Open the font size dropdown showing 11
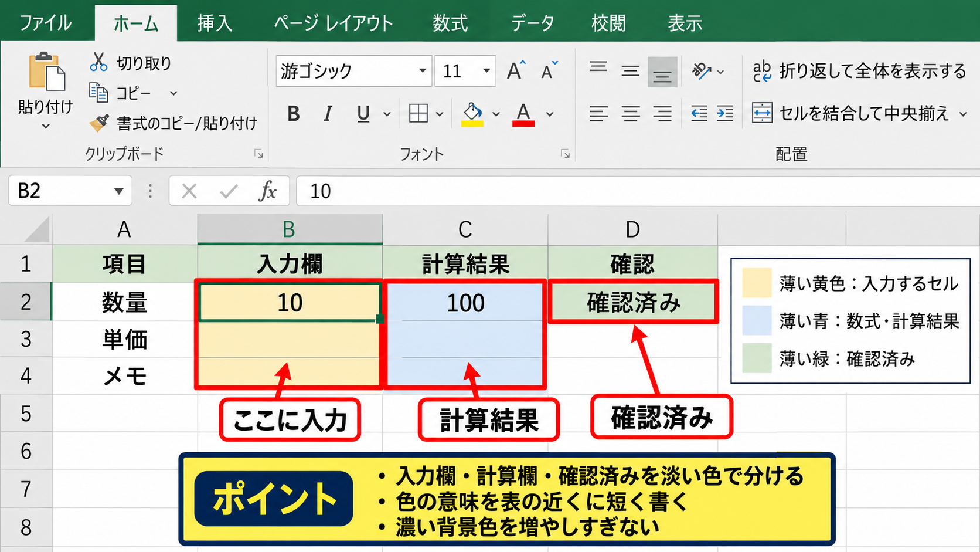 pyautogui.click(x=486, y=71)
